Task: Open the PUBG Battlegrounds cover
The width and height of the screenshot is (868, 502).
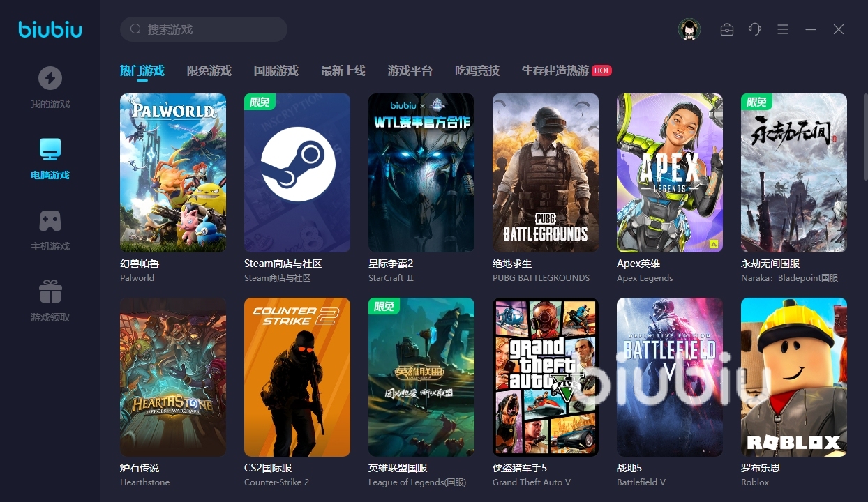Action: pos(546,173)
